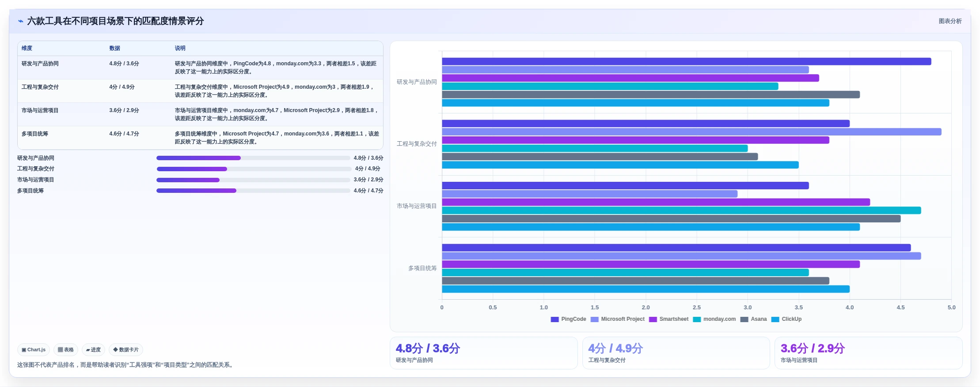The height and width of the screenshot is (387, 980).
Task: Toggle Asana series in chart legend
Action: coord(753,319)
